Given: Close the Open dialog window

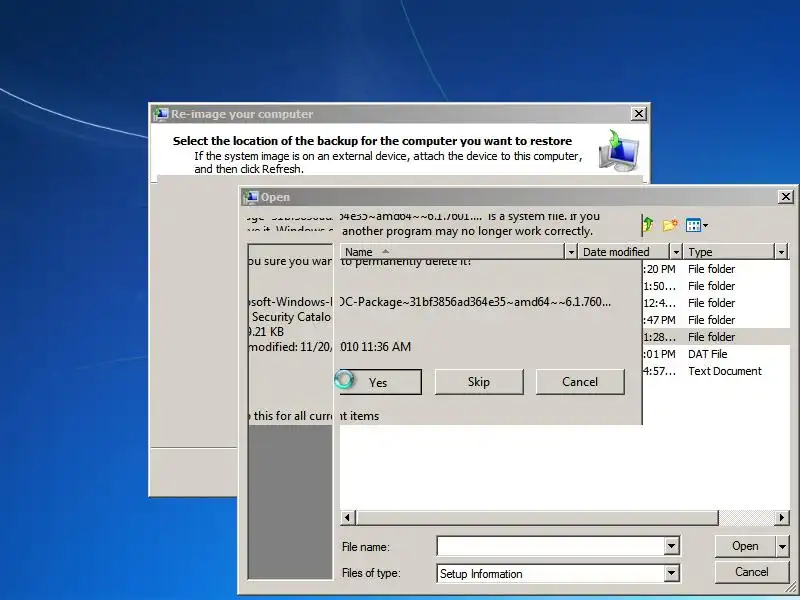Looking at the screenshot, I should (786, 196).
